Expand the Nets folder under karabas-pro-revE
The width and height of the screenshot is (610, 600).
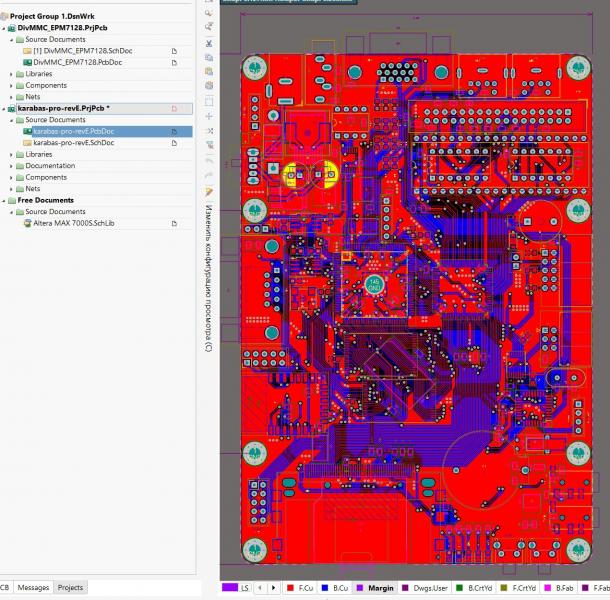[x=11, y=188]
